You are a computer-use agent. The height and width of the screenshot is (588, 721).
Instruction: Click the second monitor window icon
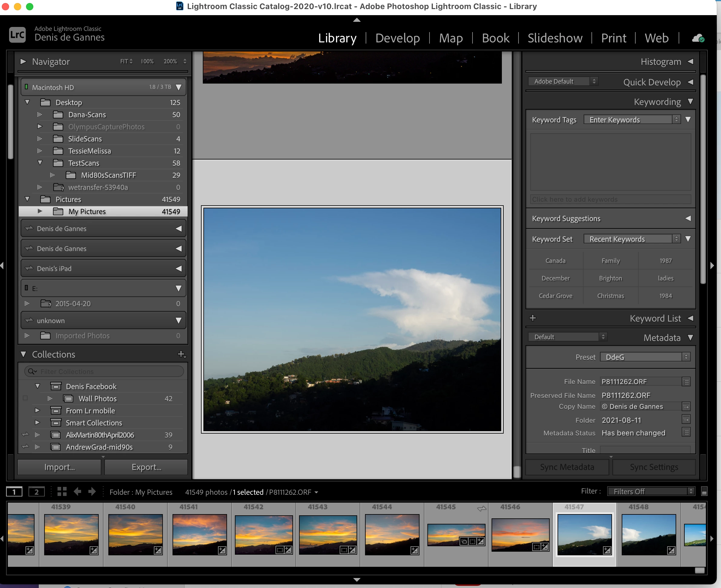(36, 492)
